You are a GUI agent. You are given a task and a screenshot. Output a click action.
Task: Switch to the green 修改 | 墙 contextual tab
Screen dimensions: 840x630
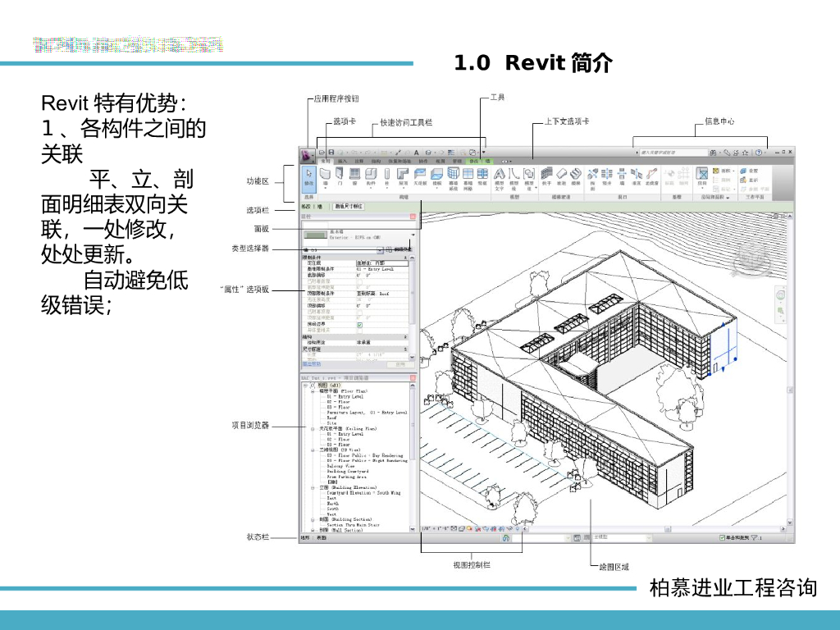(x=481, y=162)
